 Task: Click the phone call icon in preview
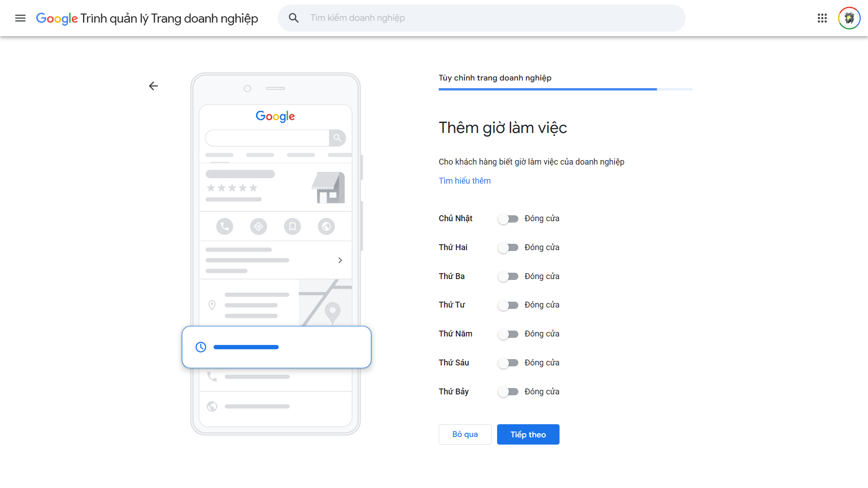[224, 226]
